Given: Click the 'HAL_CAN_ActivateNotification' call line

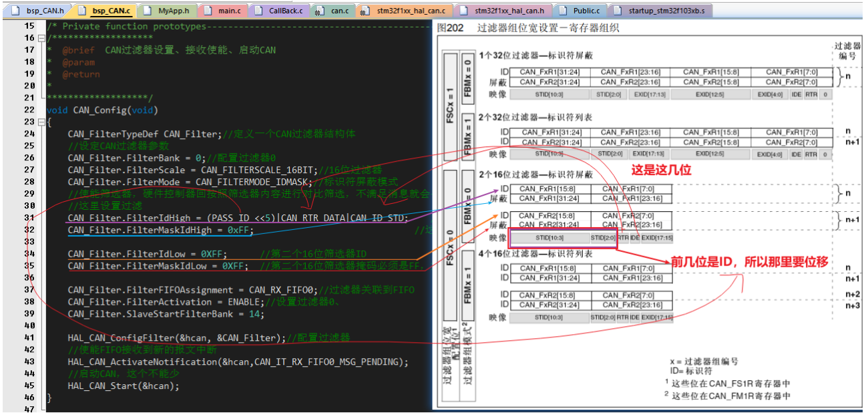Looking at the screenshot, I should (237, 363).
